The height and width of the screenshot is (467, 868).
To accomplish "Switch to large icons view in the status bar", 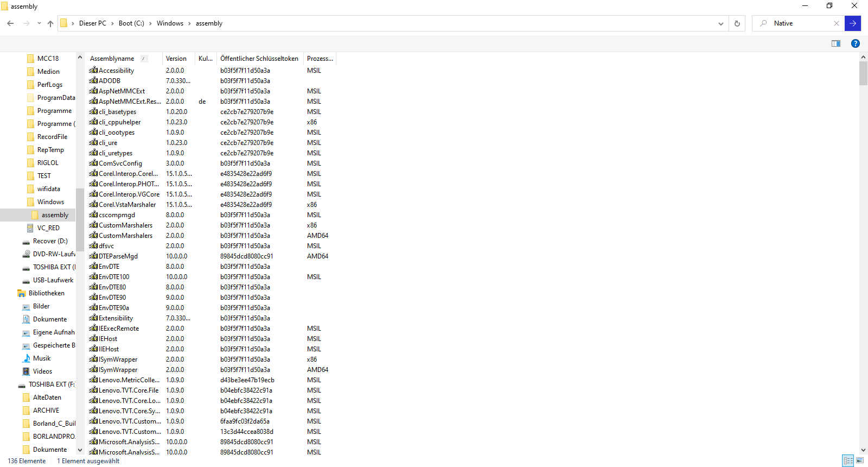I will point(860,460).
